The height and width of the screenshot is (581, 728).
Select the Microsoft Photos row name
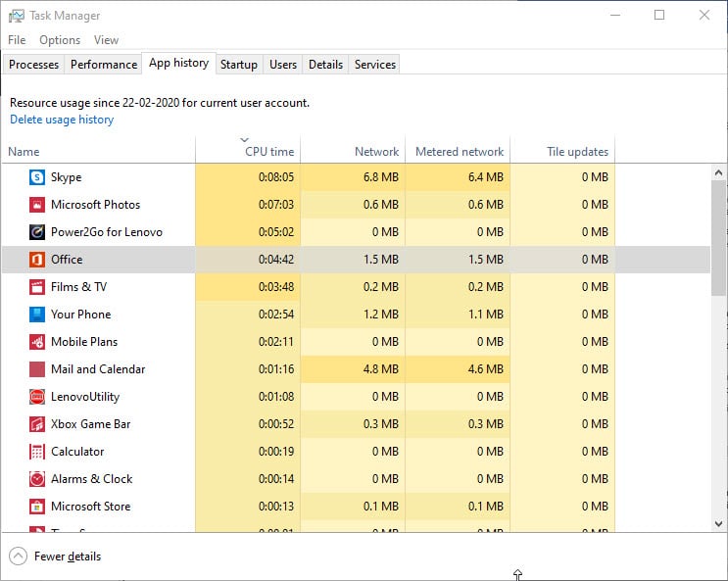coord(95,205)
